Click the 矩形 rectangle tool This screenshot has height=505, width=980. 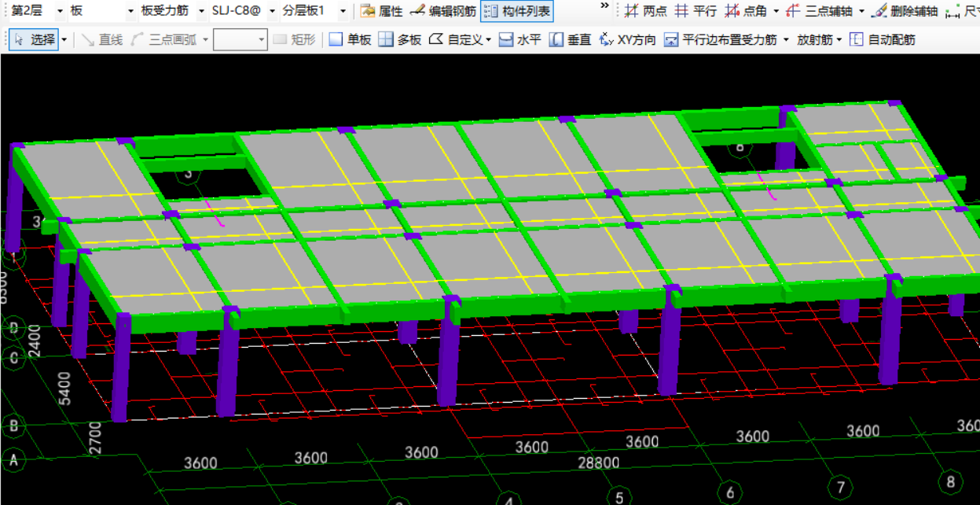point(295,39)
